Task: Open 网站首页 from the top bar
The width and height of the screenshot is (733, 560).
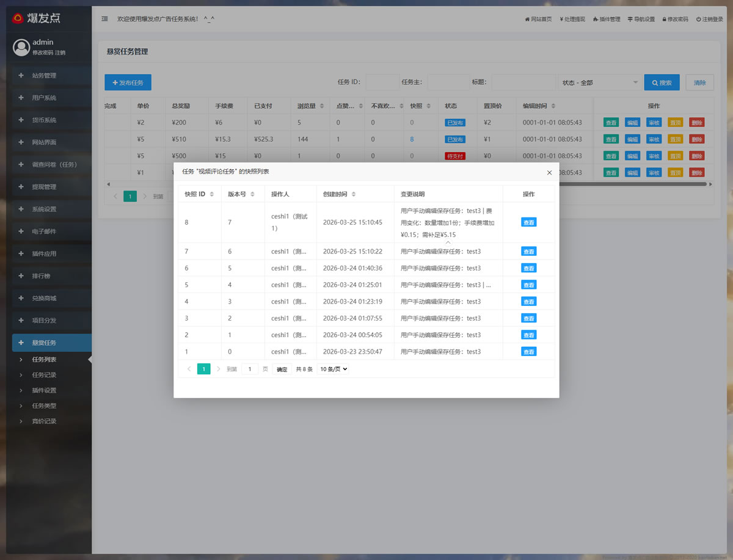Action: click(538, 20)
